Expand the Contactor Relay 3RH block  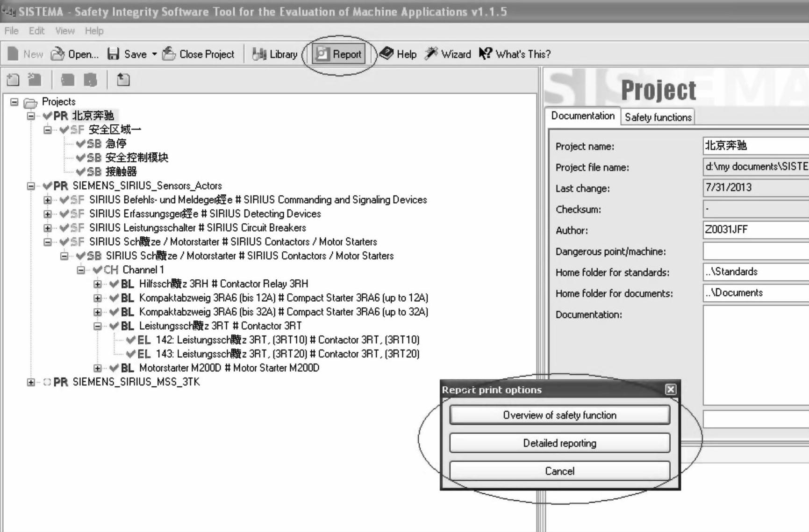click(97, 284)
